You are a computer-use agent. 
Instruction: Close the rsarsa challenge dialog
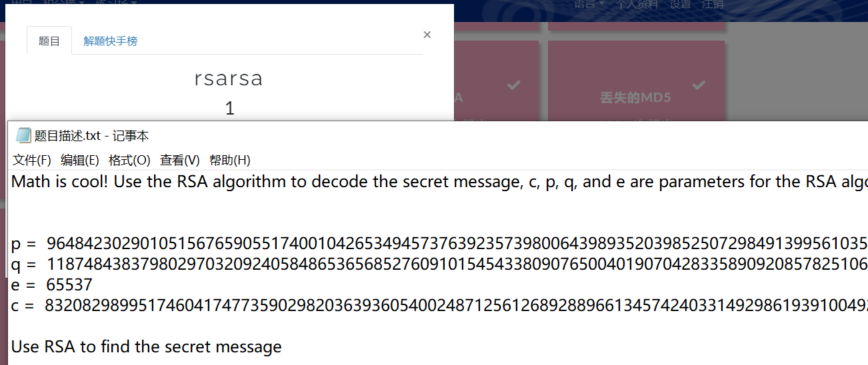(427, 35)
